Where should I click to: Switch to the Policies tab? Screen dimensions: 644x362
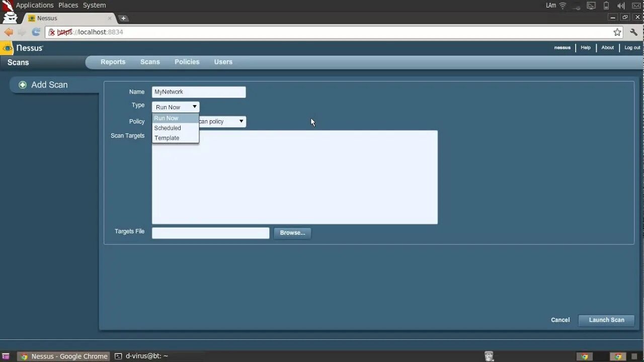tap(187, 62)
